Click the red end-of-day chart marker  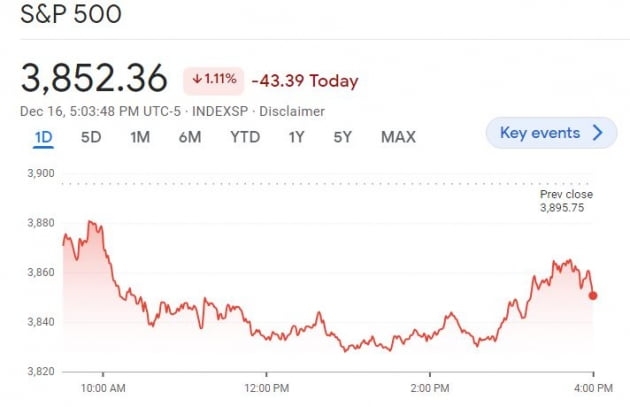(594, 295)
